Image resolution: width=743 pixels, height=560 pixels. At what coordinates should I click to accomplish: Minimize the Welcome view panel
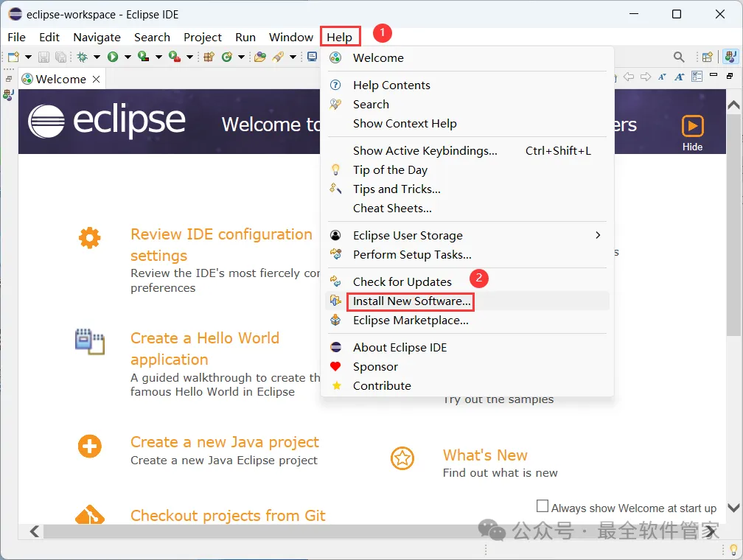point(714,75)
